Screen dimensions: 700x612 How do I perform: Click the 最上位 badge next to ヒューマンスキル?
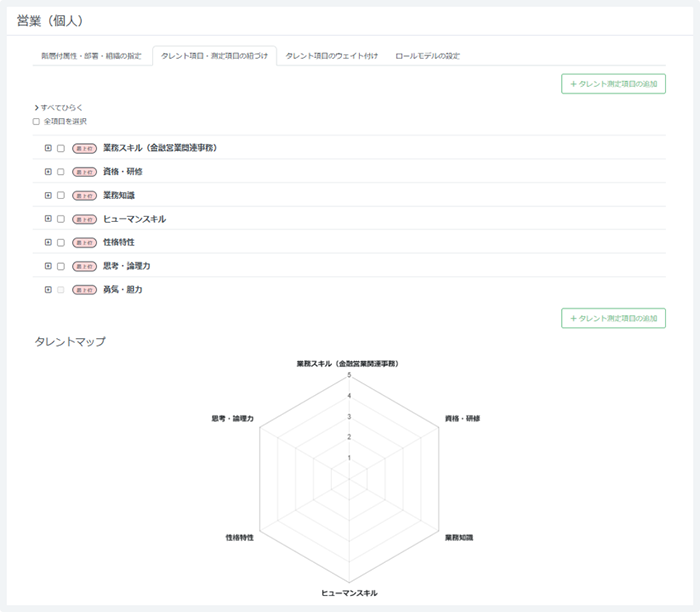(x=85, y=219)
